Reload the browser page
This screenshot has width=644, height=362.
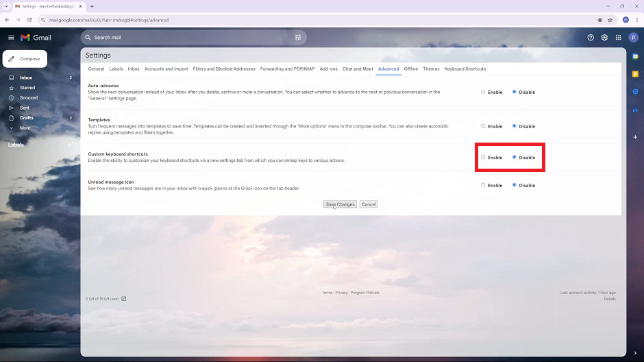29,20
